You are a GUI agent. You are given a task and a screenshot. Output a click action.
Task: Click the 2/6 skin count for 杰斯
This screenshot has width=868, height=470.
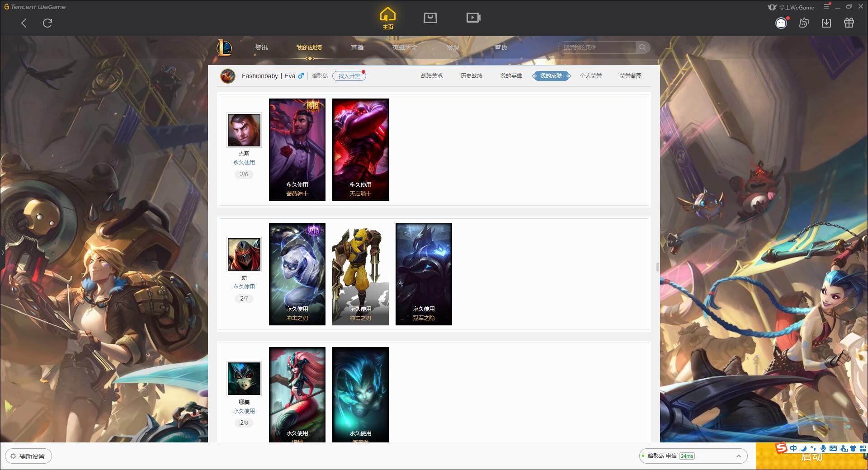[x=244, y=174]
